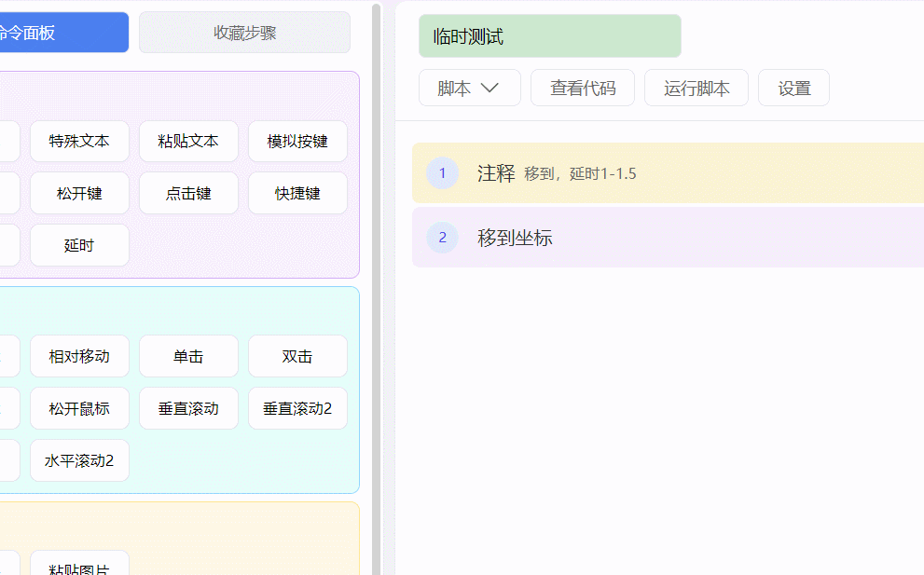The width and height of the screenshot is (924, 575).
Task: Click the step number 1 badge
Action: click(x=443, y=173)
